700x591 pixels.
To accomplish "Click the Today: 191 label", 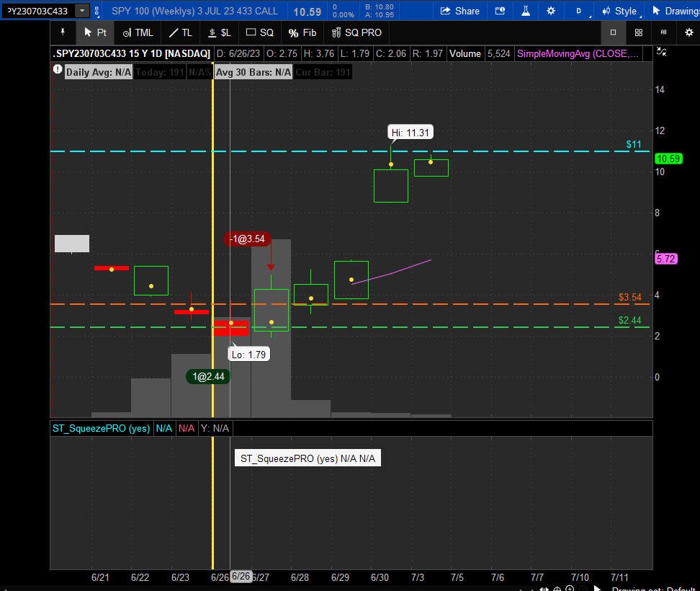I will 160,72.
